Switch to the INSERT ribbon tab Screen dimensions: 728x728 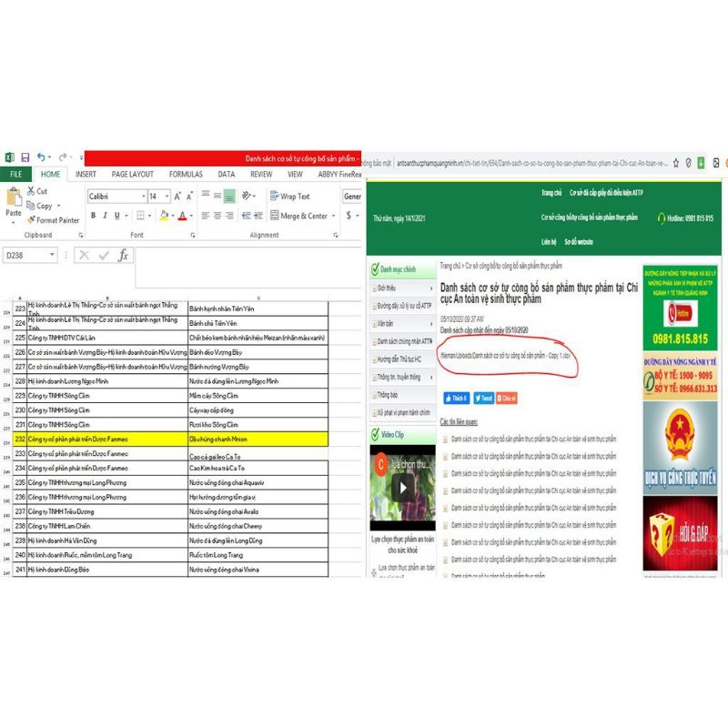click(86, 174)
